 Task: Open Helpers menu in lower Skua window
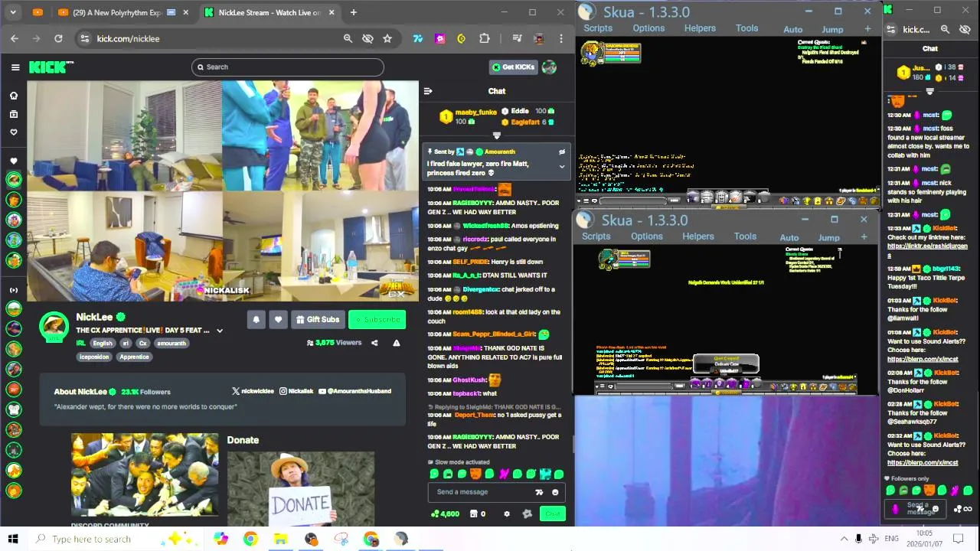point(697,236)
